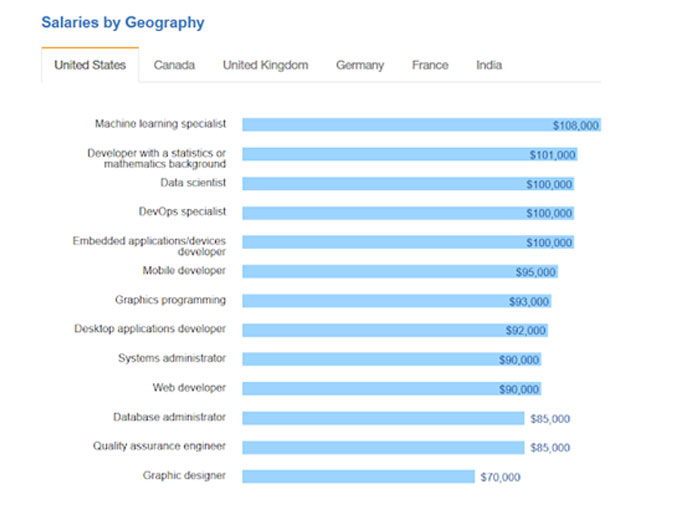Click the Salaries by Geography heading

(122, 22)
